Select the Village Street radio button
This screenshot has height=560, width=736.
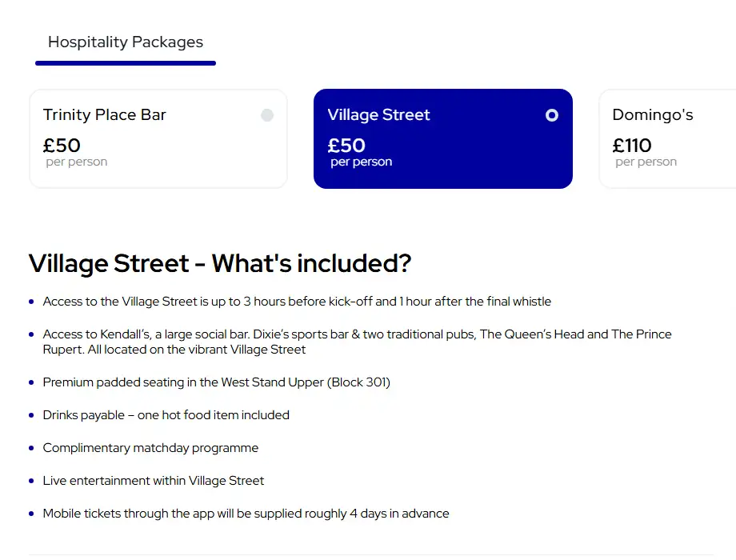point(552,115)
